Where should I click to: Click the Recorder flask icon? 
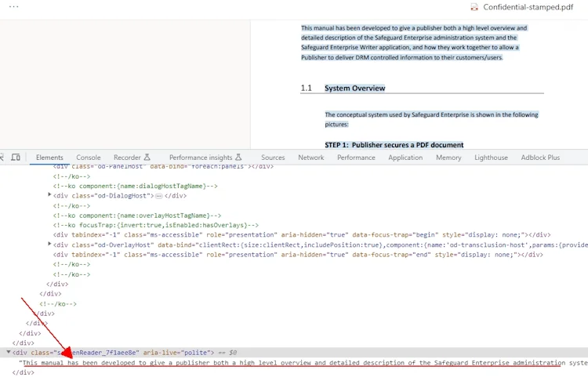pyautogui.click(x=147, y=158)
